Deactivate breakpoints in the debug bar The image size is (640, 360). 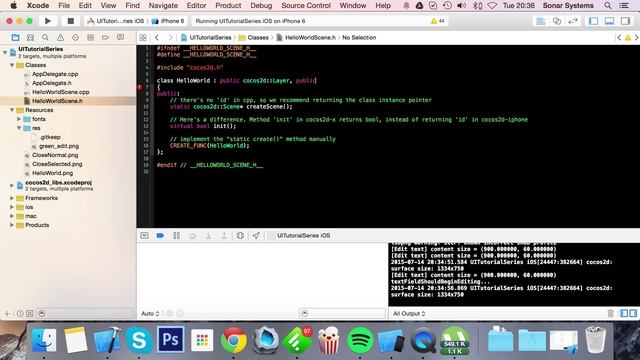tap(160, 236)
